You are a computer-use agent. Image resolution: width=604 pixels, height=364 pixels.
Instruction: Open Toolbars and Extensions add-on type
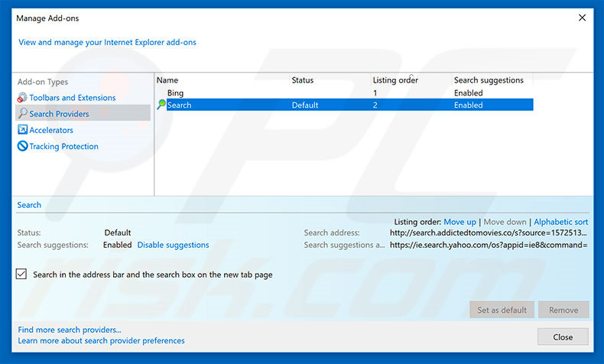tap(73, 98)
